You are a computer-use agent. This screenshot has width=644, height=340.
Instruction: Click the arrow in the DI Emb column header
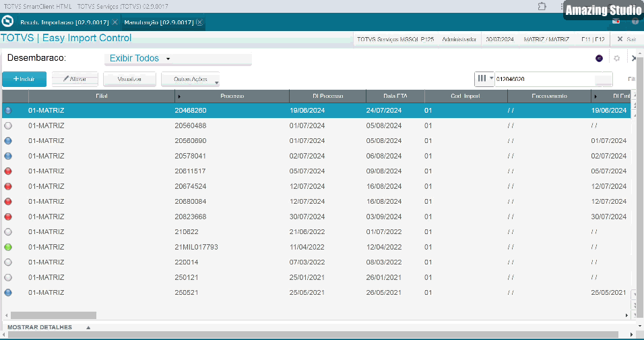click(595, 96)
